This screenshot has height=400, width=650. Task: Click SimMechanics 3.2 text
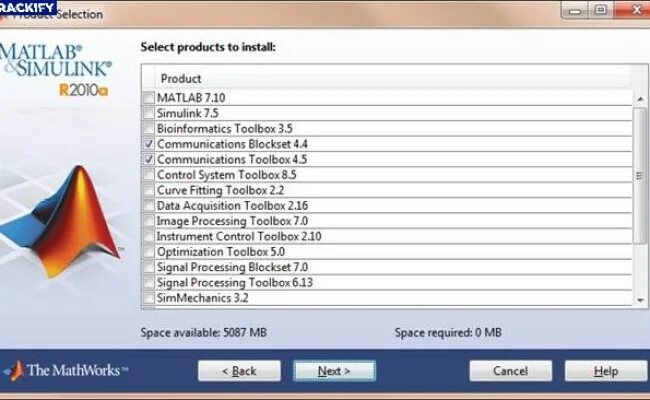tap(203, 298)
